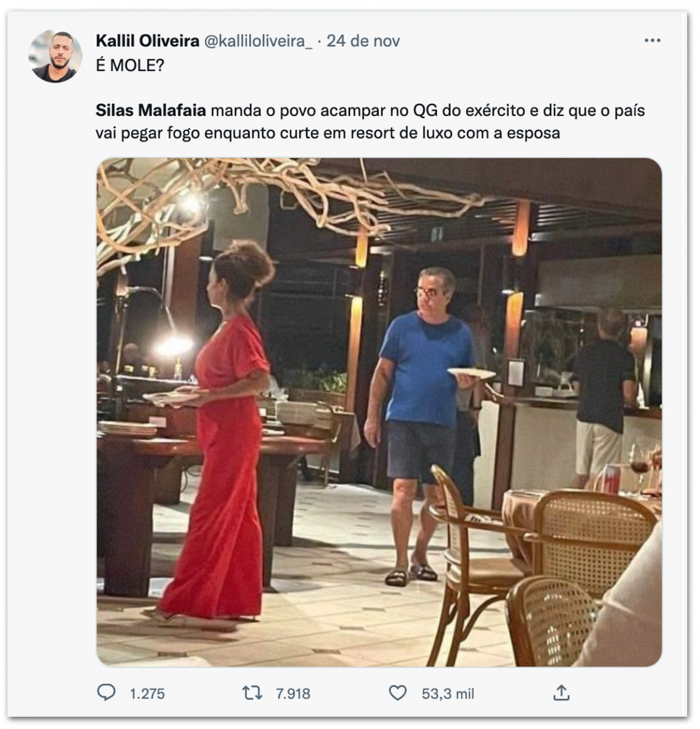Click the 1.275 replies count
The width and height of the screenshot is (700, 729).
coord(147,693)
